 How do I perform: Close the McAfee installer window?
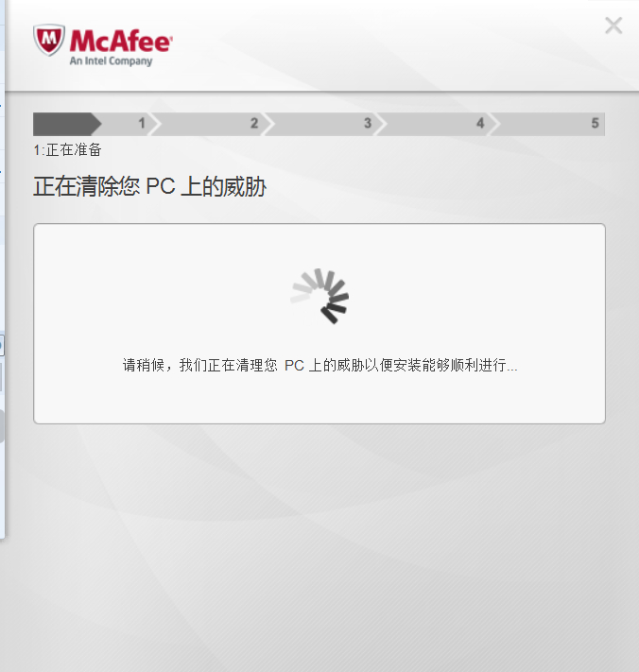point(613,26)
